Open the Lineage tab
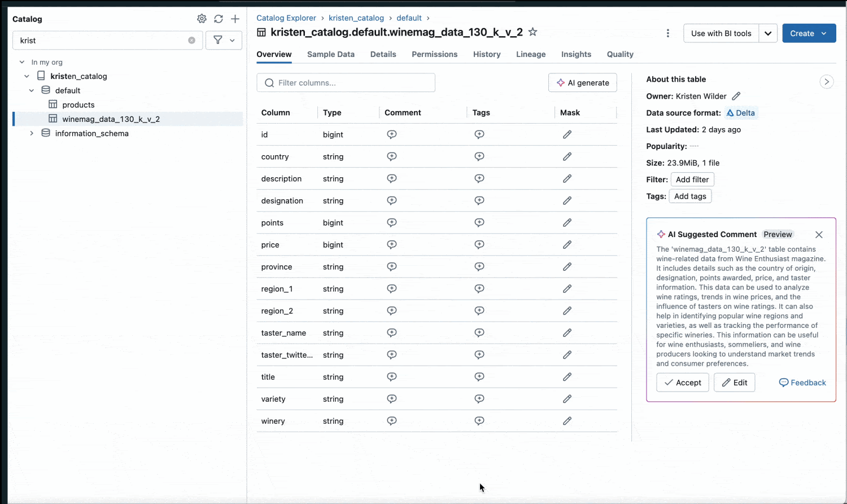Screen dimensions: 847x504 coord(530,54)
